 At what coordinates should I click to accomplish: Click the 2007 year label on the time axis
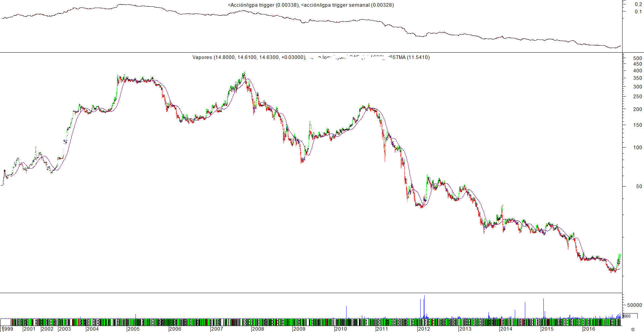(217, 329)
